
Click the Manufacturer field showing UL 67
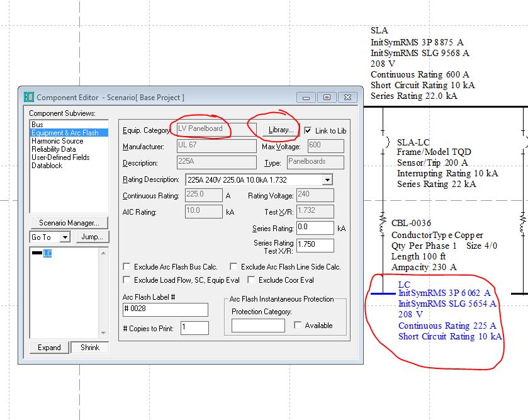tap(216, 146)
